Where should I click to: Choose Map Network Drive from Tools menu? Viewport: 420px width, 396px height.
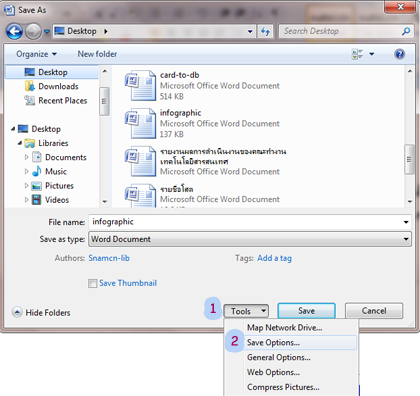point(291,328)
